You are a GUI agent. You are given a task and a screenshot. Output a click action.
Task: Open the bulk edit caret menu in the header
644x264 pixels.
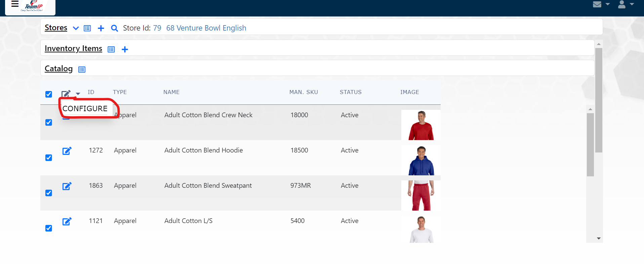(x=78, y=94)
